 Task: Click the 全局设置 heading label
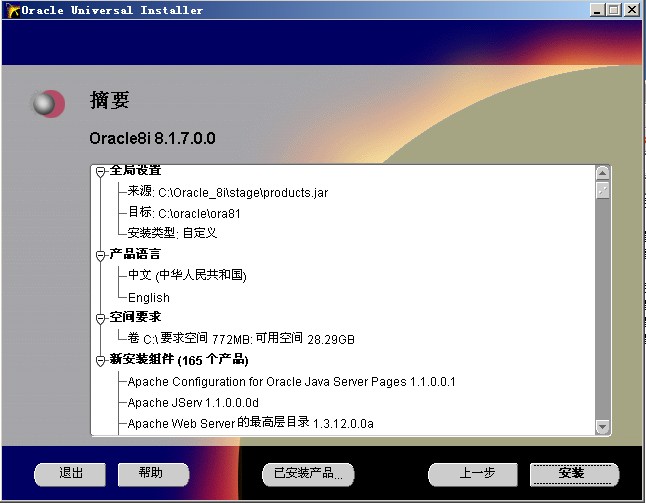135,170
